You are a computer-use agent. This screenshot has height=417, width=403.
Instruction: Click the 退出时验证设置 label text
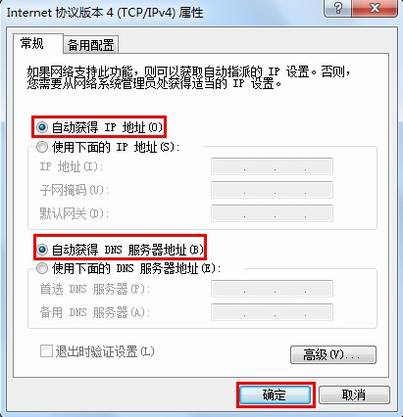point(105,351)
